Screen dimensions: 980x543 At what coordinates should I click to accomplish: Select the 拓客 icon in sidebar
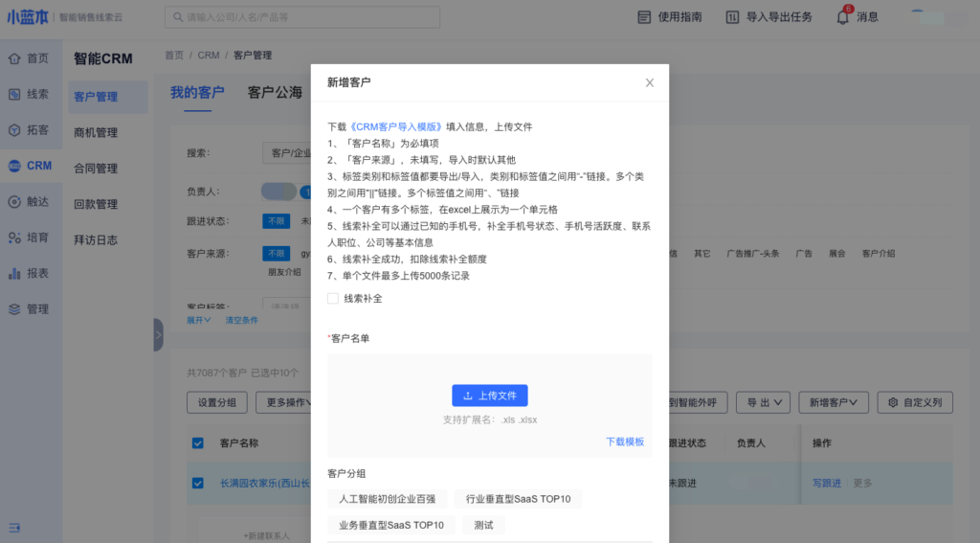(x=14, y=130)
